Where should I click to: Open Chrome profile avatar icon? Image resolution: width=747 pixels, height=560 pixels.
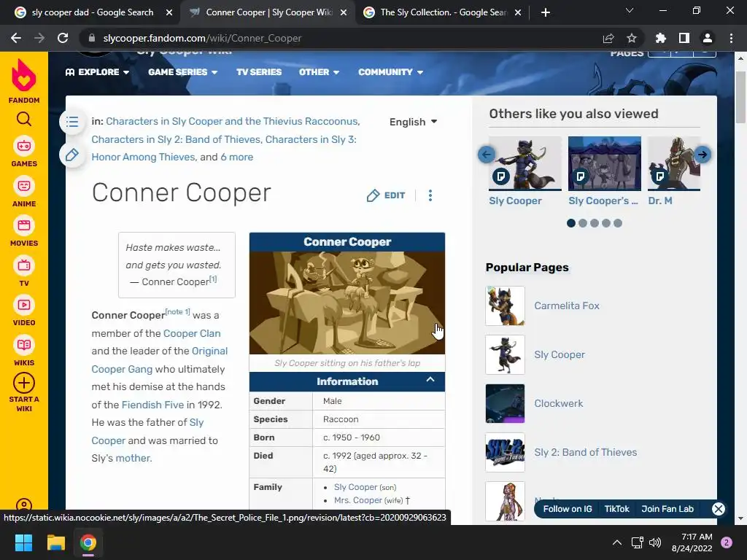[708, 38]
